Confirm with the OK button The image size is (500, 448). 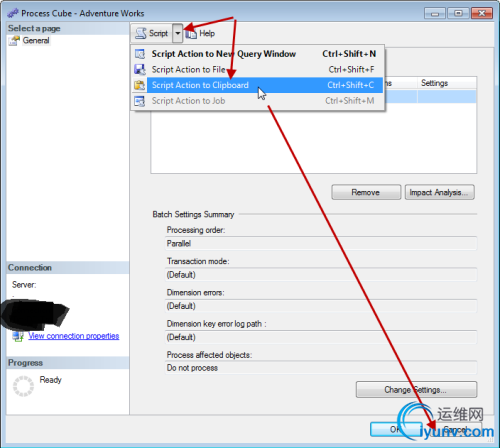click(x=396, y=429)
